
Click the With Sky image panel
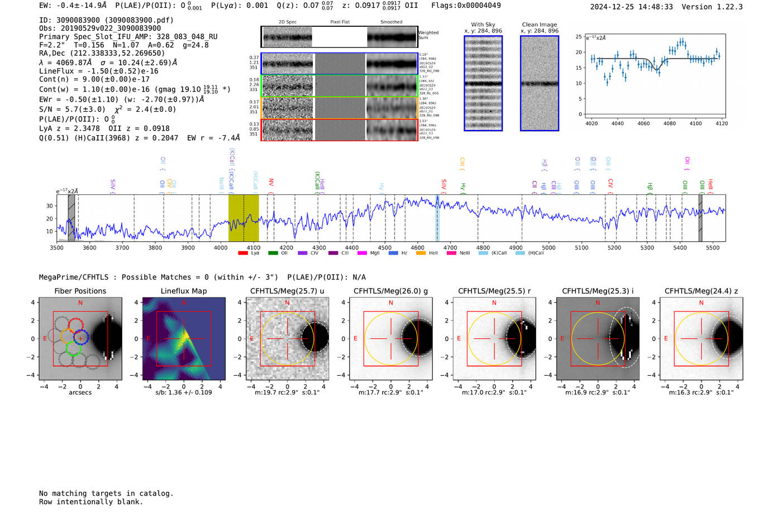[483, 83]
